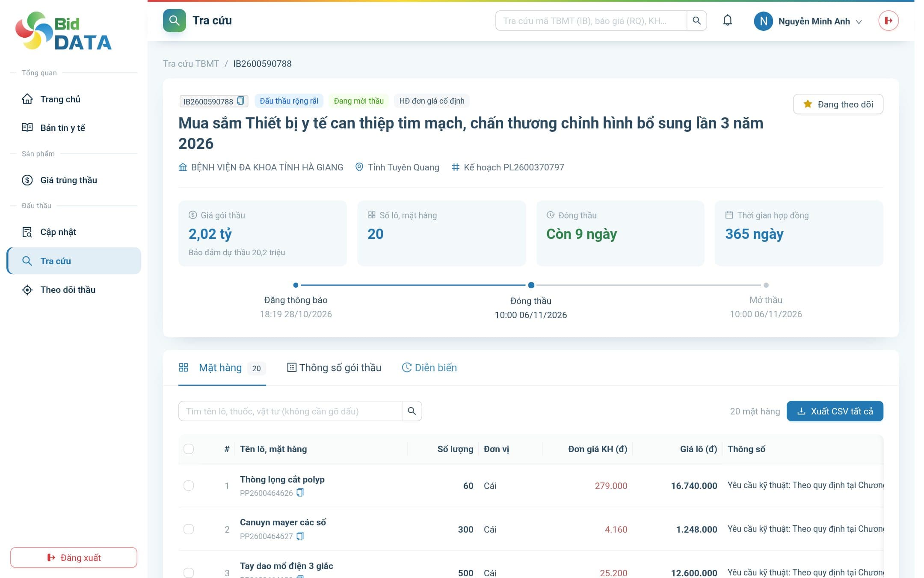Image resolution: width=924 pixels, height=578 pixels.
Task: Click the Đang mời thầu status tag
Action: [x=358, y=101]
